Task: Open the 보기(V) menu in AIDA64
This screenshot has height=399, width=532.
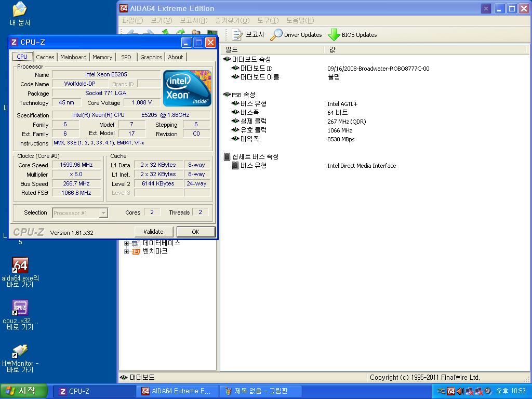Action: 162,21
